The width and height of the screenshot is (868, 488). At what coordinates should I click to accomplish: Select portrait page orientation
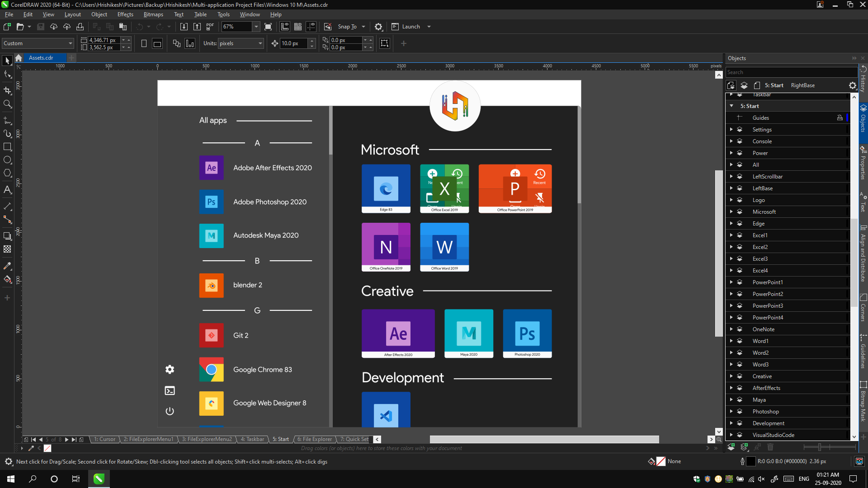[x=144, y=43]
